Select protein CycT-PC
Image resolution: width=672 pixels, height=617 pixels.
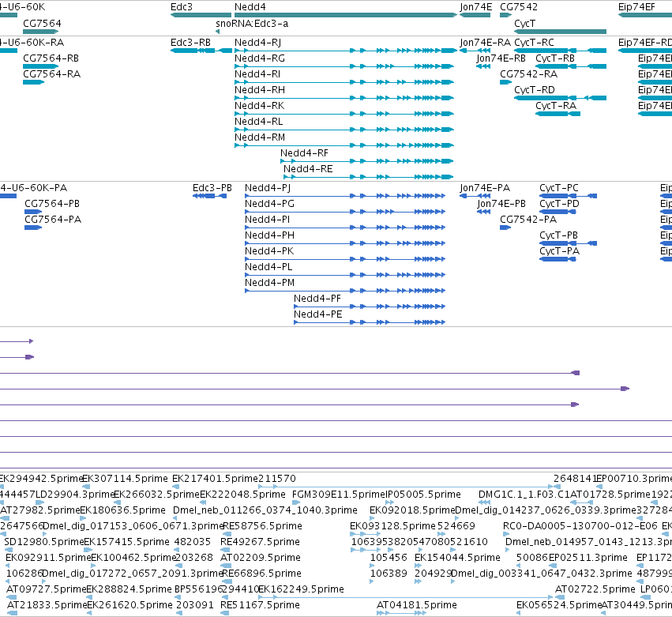click(x=559, y=188)
